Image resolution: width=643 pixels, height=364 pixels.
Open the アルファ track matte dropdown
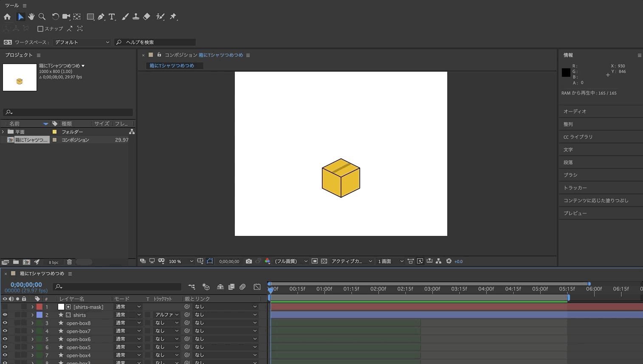point(166,315)
